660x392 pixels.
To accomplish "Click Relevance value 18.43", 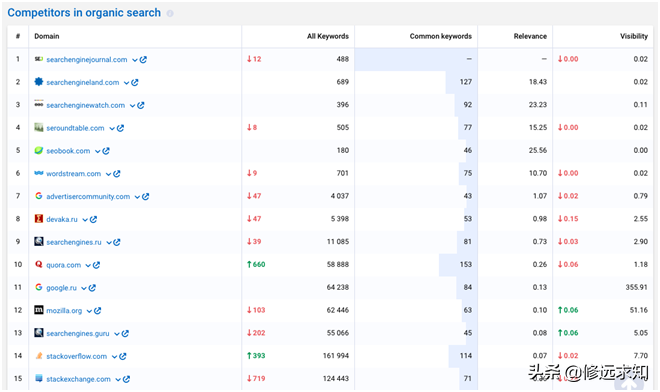I will pyautogui.click(x=538, y=82).
